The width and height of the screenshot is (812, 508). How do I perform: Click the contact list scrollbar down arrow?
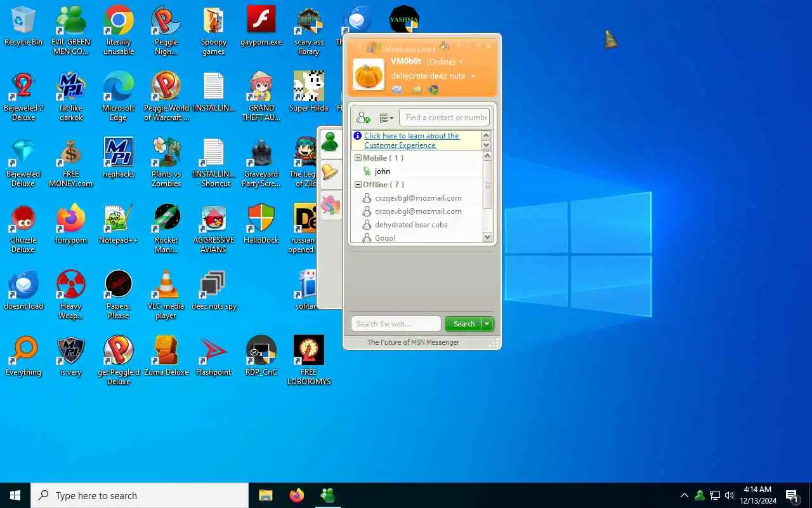click(487, 237)
